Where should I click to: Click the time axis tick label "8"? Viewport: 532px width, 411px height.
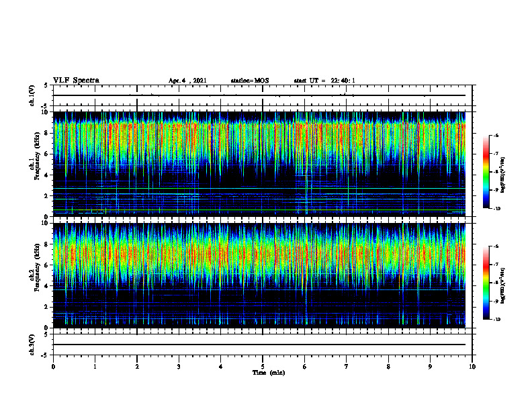[x=388, y=367]
